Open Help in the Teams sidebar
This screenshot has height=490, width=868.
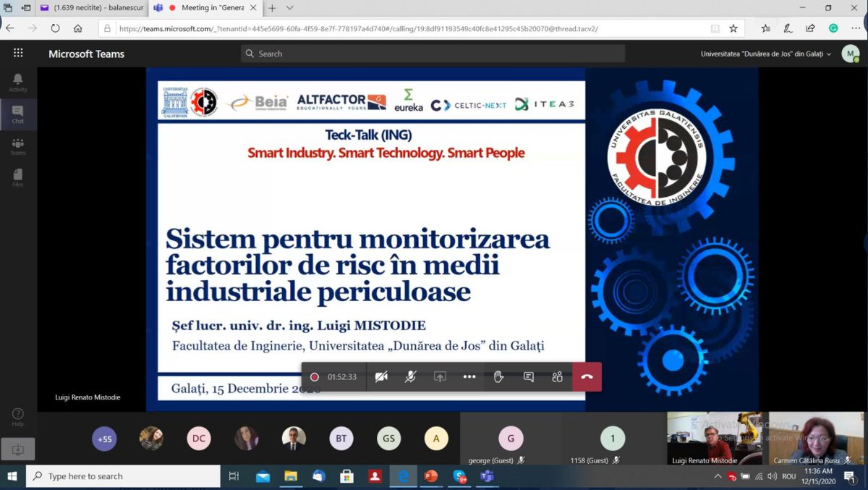pos(18,417)
